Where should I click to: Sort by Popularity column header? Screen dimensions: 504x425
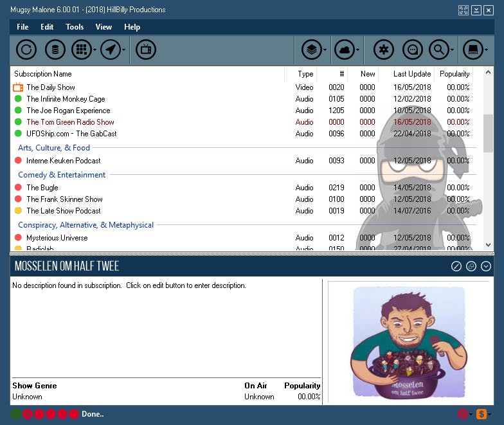[455, 74]
